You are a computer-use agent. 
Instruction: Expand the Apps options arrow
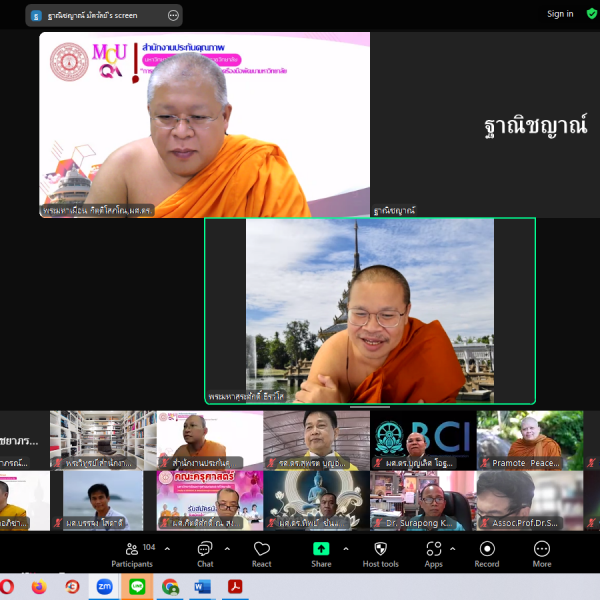click(x=453, y=549)
